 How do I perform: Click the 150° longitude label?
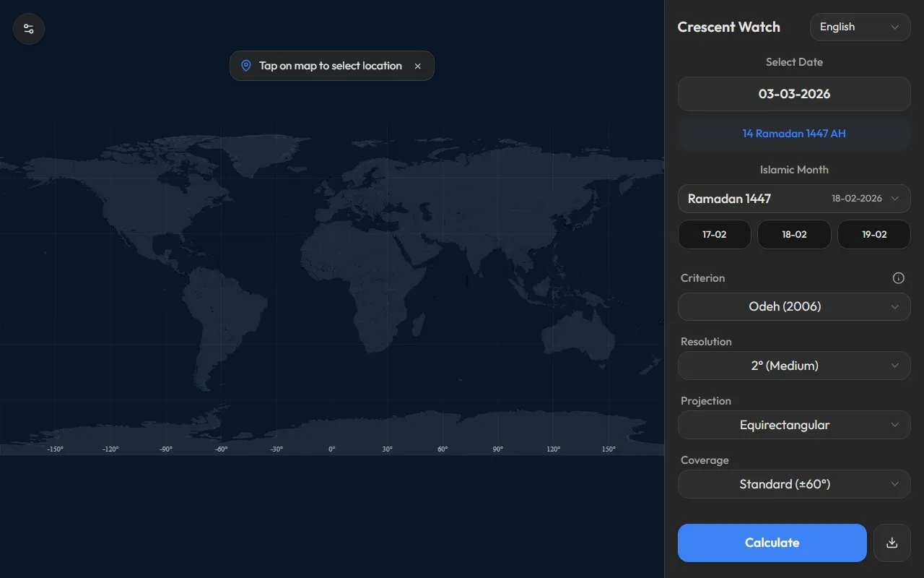[x=609, y=449]
